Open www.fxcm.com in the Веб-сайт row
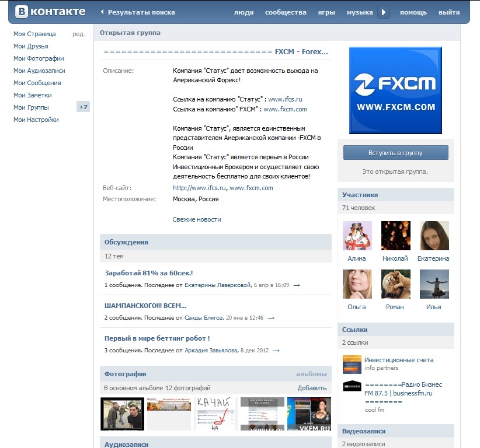 tap(251, 188)
